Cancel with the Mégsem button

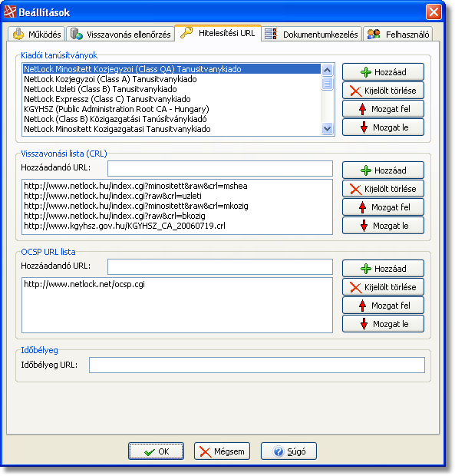(222, 451)
